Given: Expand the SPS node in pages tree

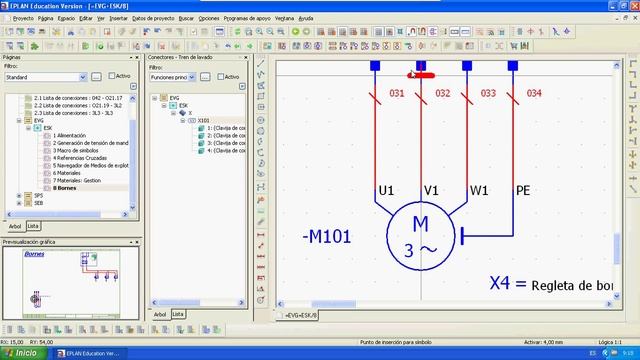Looking at the screenshot, I should (x=19, y=196).
